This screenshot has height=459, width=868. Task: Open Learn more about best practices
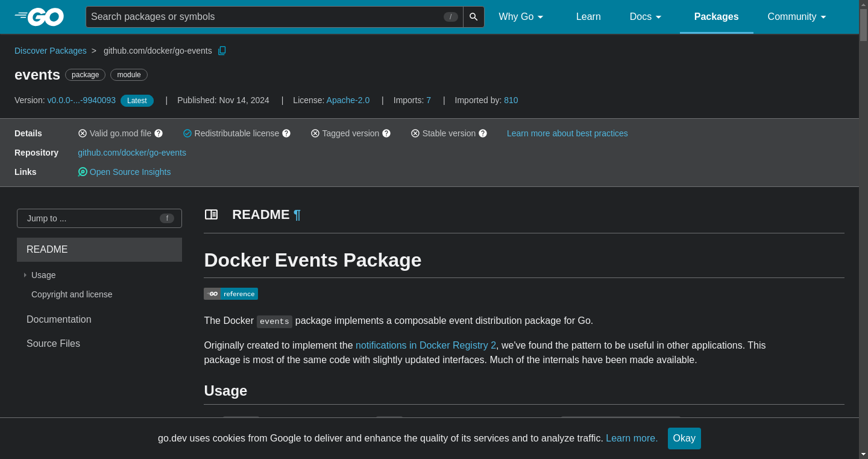567,133
